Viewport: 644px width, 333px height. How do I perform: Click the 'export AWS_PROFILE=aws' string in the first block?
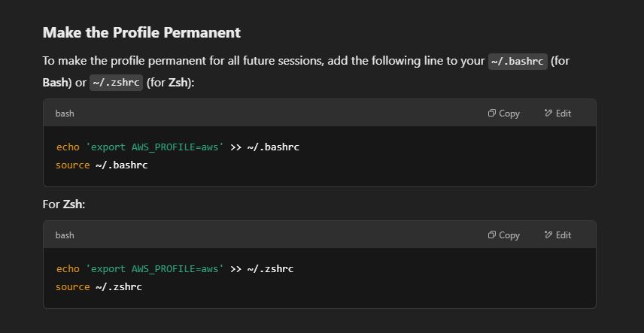pos(155,147)
